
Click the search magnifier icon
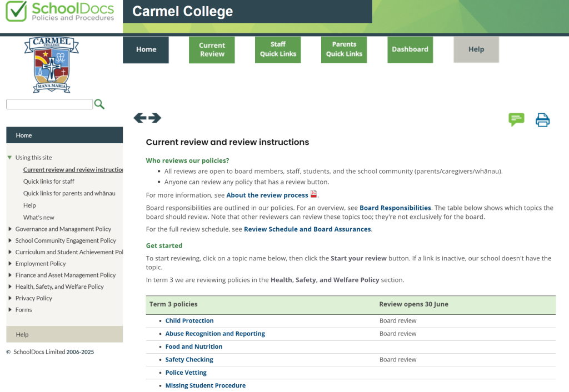coord(99,104)
